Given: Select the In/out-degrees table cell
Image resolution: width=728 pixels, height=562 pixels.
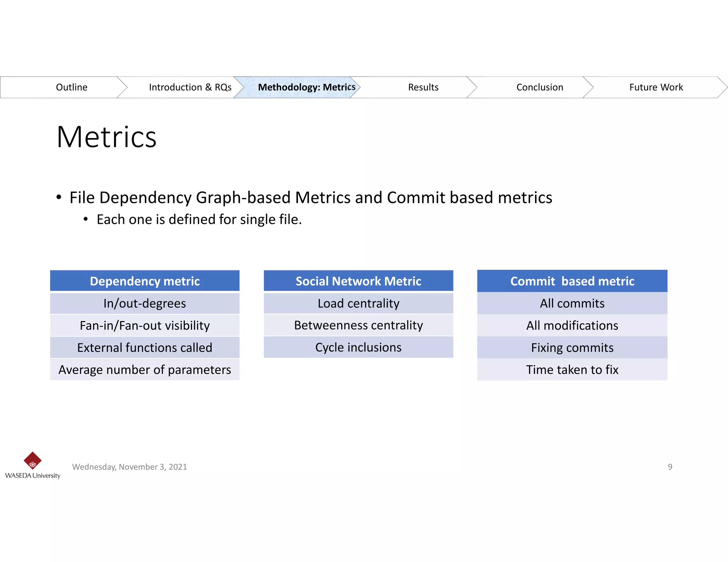Looking at the screenshot, I should [145, 303].
